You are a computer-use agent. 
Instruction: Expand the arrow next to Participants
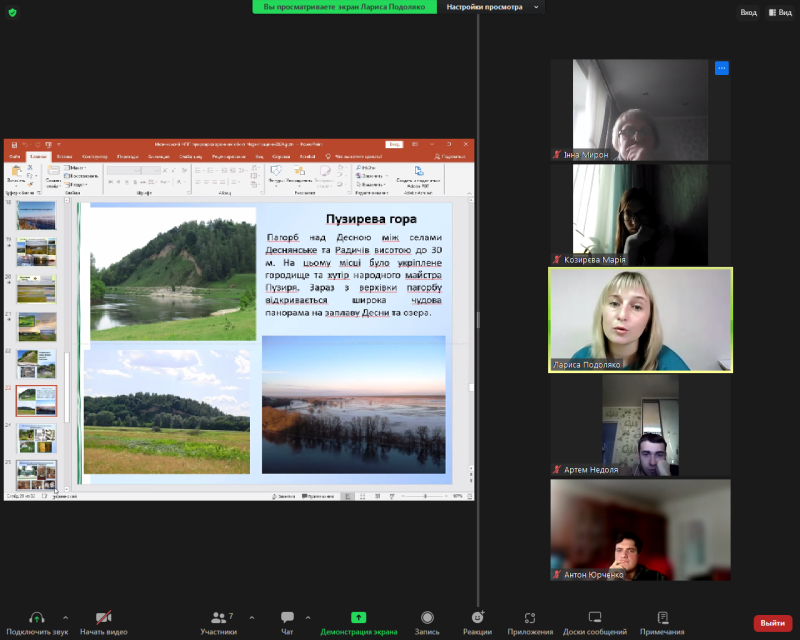tap(251, 618)
